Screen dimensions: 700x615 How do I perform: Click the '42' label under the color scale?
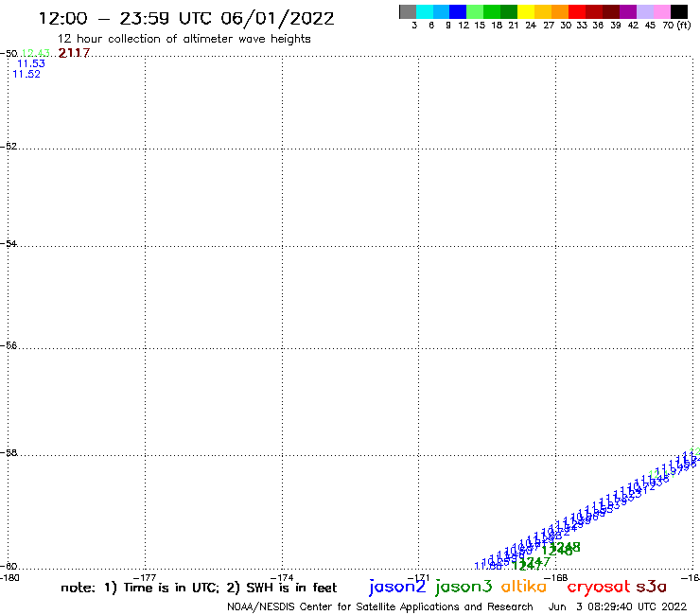633,26
